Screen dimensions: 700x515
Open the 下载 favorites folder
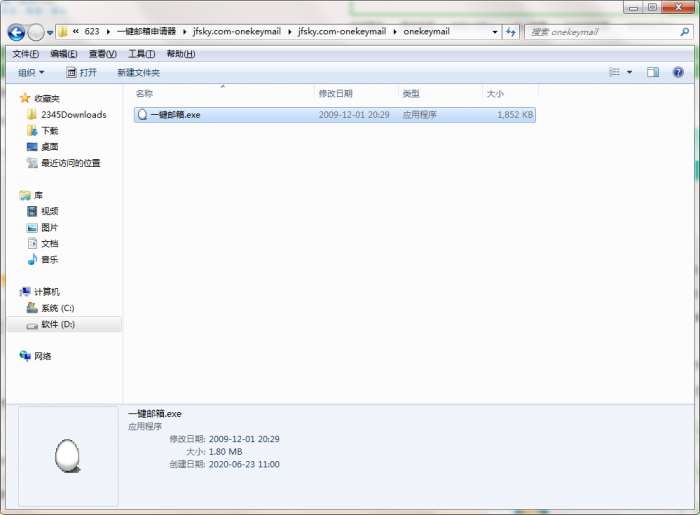pyautogui.click(x=50, y=131)
